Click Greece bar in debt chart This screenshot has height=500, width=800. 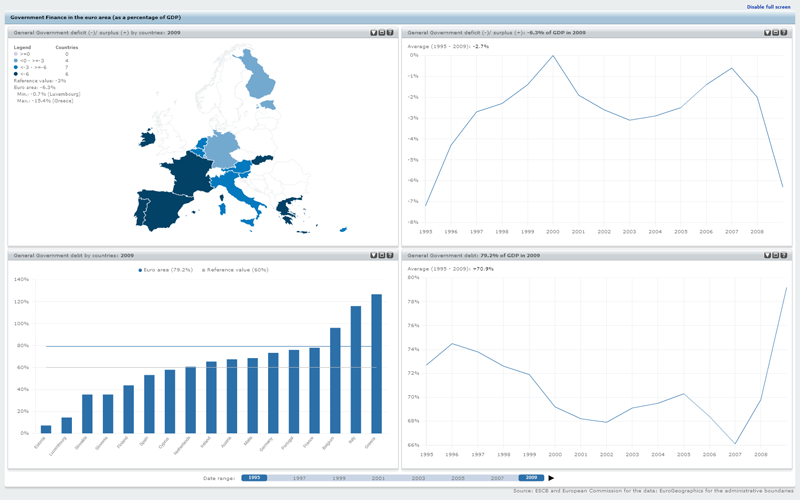(x=376, y=365)
